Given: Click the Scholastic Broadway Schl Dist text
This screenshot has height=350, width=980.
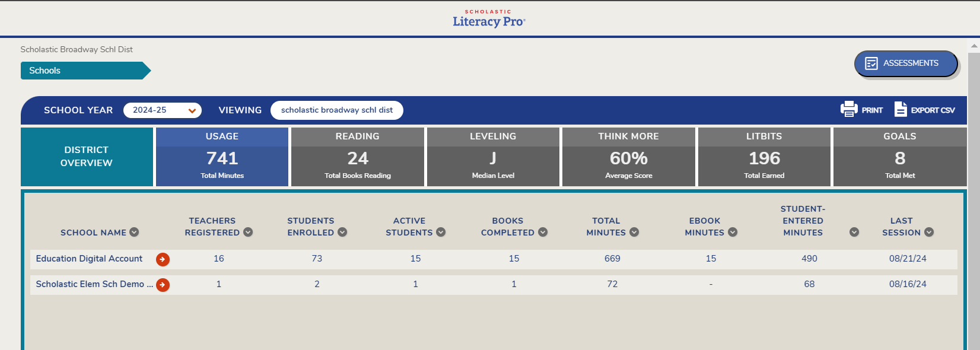Looking at the screenshot, I should 77,49.
